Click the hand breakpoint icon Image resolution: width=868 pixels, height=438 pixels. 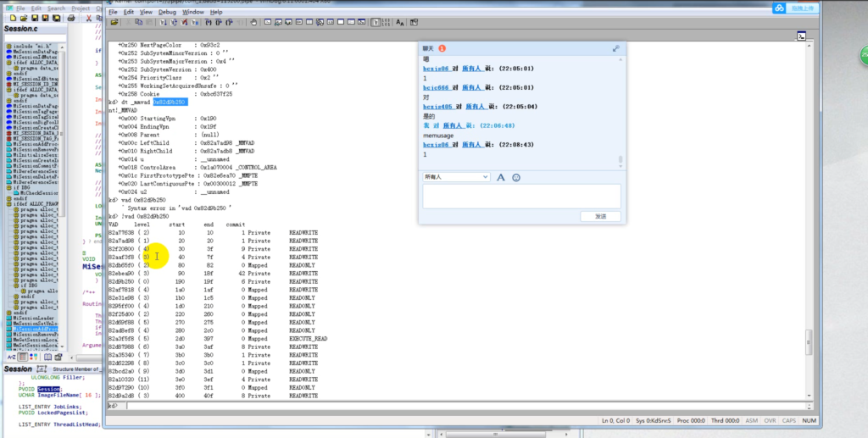click(253, 22)
